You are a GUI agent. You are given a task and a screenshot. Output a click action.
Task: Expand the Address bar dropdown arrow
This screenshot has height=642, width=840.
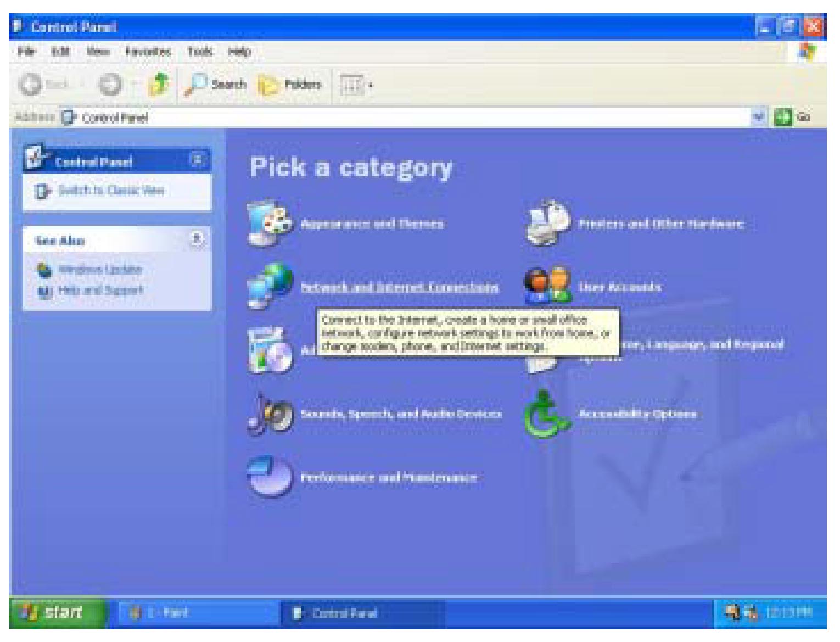[x=760, y=117]
